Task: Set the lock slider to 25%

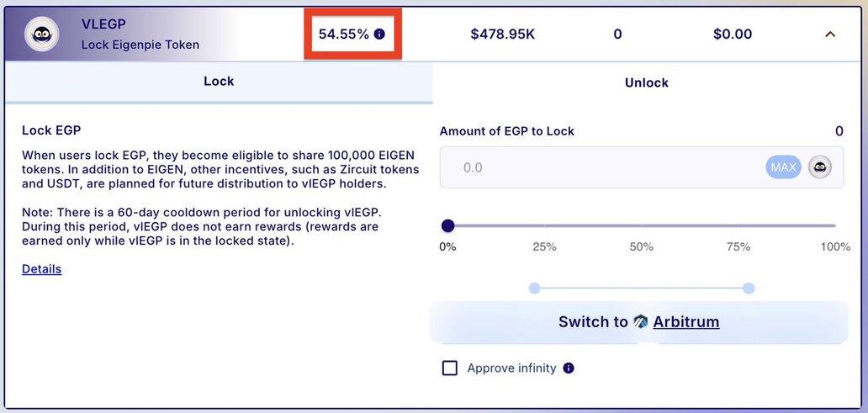Action: [x=544, y=225]
